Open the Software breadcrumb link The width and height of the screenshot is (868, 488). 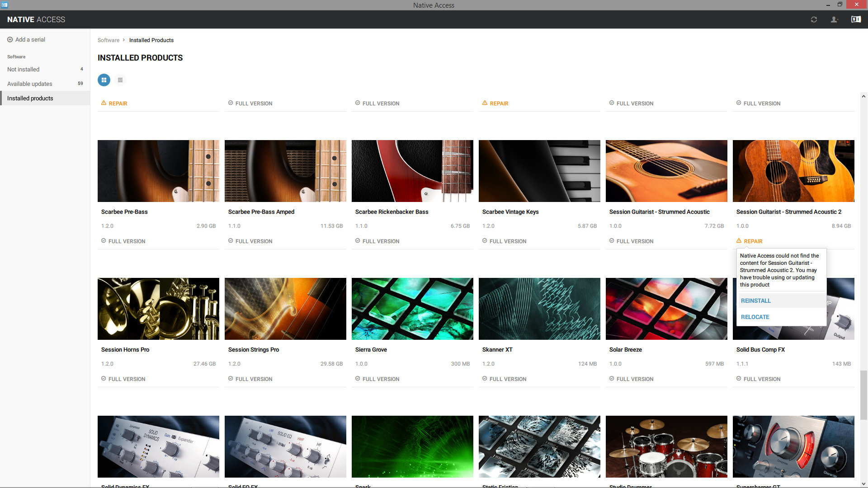[x=108, y=40]
